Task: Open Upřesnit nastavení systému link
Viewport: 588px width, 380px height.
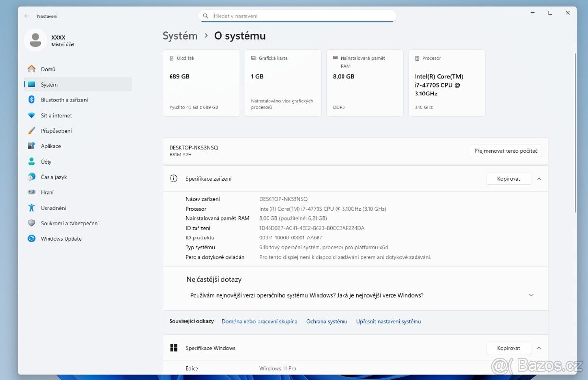Action: pos(388,321)
